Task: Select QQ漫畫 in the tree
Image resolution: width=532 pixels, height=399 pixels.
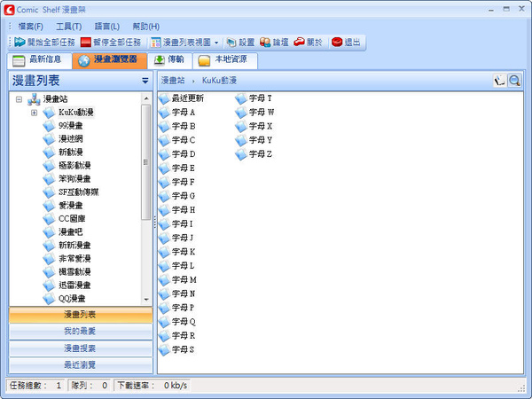Action: (72, 299)
